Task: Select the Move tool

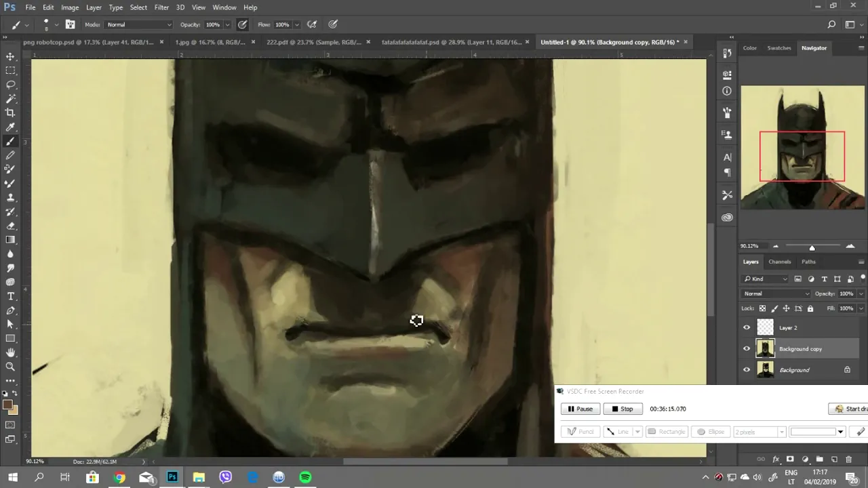Action: point(10,56)
